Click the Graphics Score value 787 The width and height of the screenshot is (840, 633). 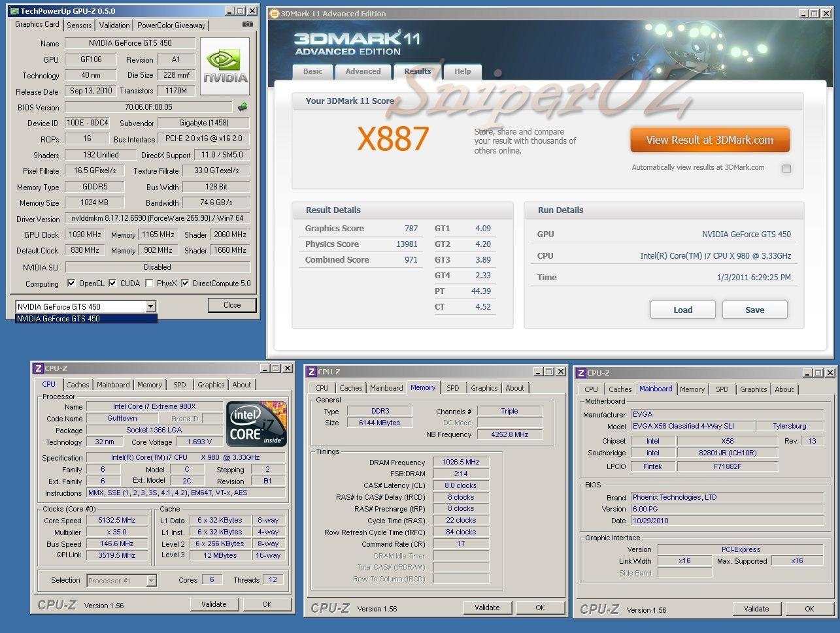(x=411, y=229)
